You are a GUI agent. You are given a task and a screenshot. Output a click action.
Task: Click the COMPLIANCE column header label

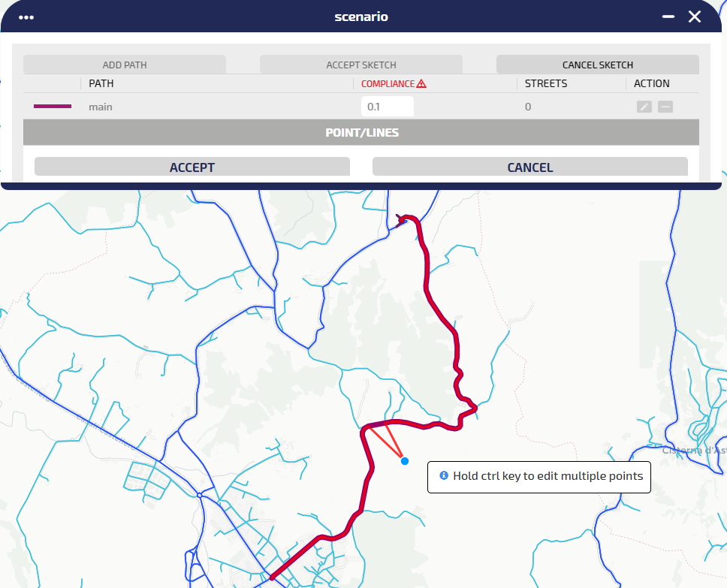[x=388, y=84]
